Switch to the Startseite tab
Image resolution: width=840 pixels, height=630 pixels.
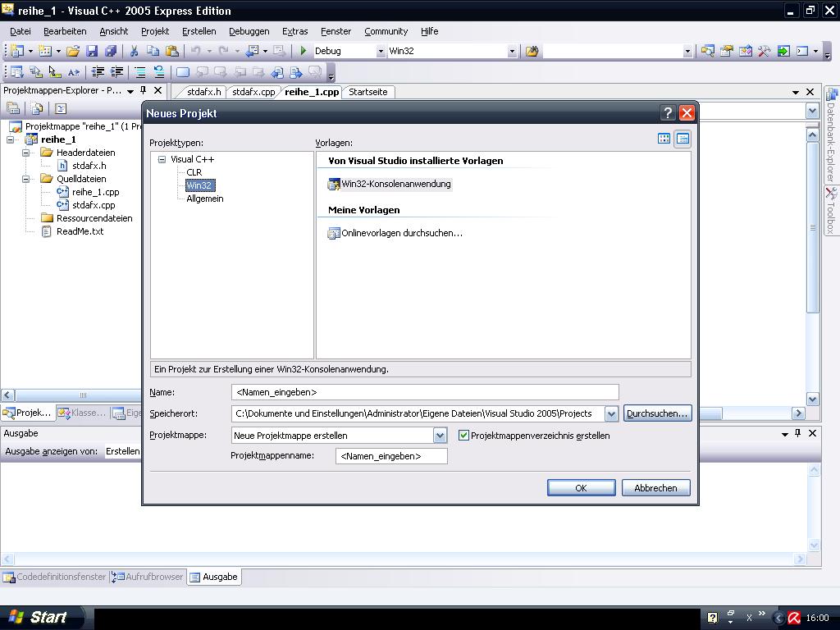[x=368, y=92]
